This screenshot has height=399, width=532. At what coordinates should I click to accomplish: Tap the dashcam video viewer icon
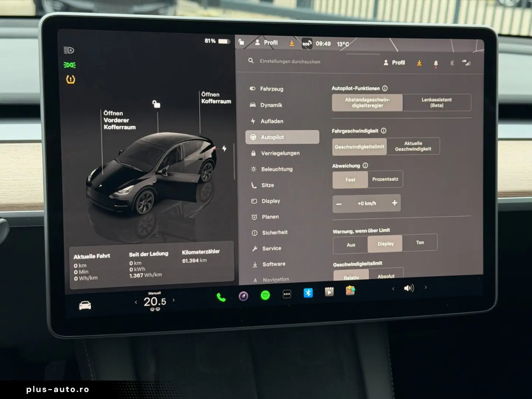329,291
